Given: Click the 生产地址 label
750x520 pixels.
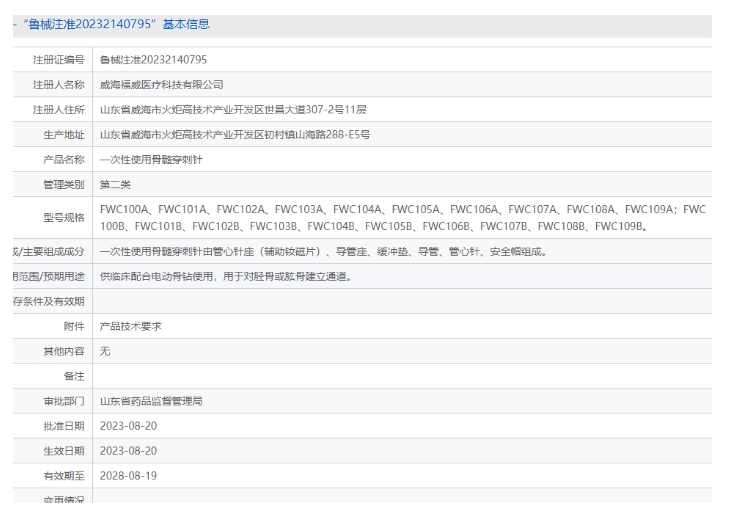Looking at the screenshot, I should pyautogui.click(x=64, y=134).
